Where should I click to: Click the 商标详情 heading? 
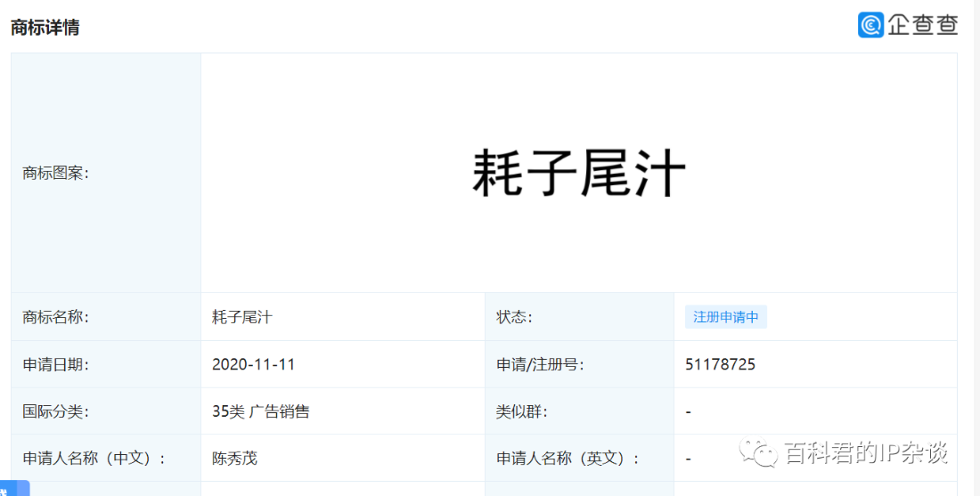click(45, 28)
